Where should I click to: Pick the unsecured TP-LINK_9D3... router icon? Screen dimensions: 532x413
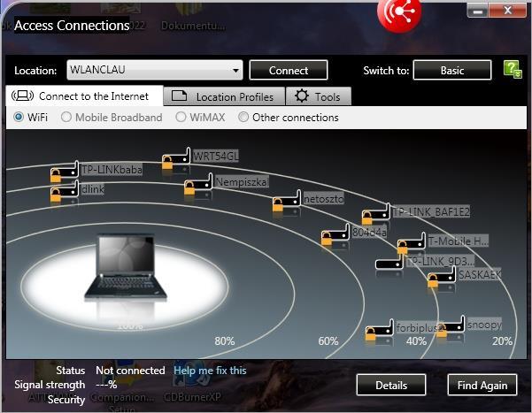389,262
